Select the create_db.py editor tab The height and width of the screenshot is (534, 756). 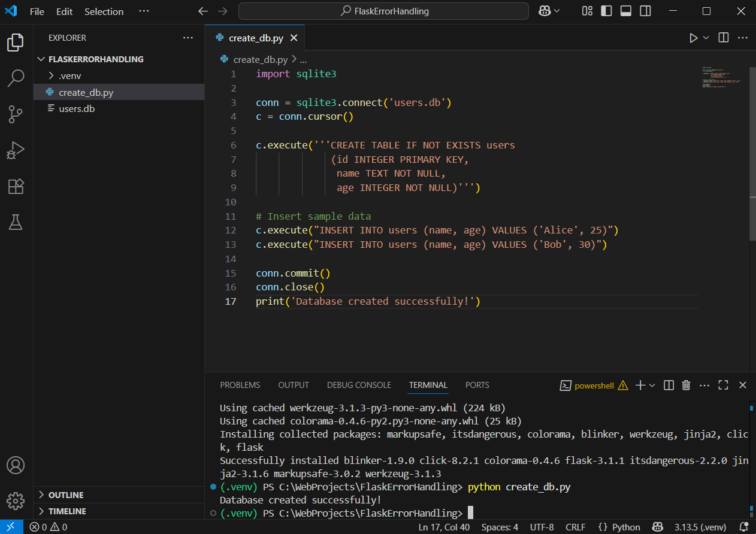click(255, 38)
